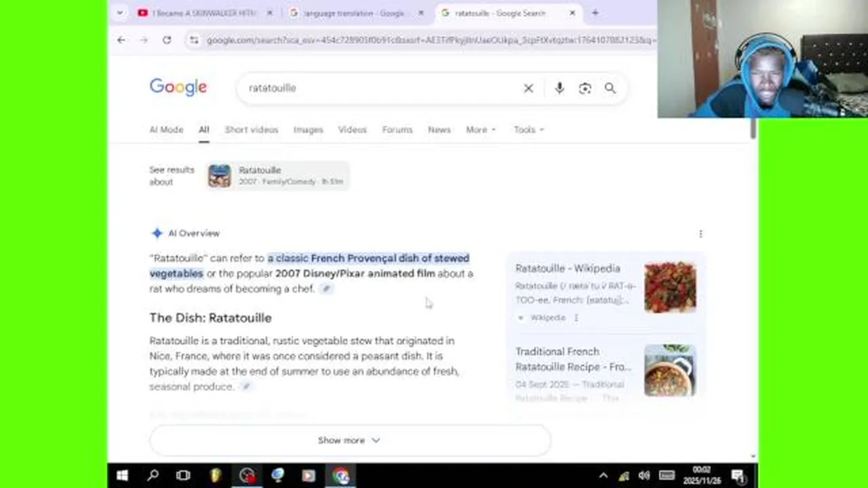Open Windows taskbar search
The image size is (868, 488).
pyautogui.click(x=153, y=476)
